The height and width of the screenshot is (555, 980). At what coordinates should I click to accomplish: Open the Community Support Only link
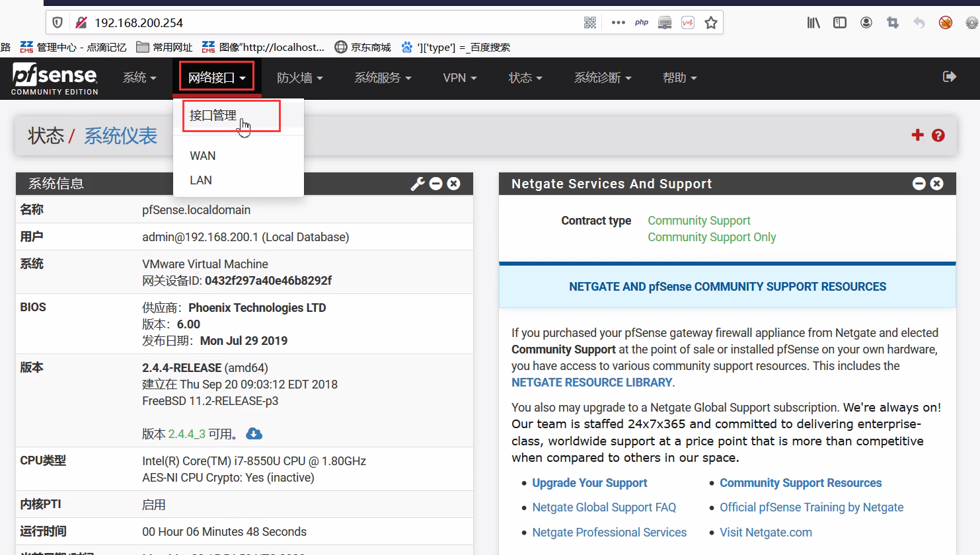coord(712,237)
